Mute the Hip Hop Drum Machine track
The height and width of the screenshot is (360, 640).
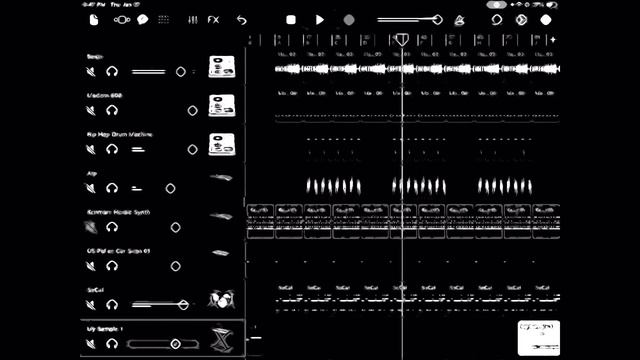91,149
